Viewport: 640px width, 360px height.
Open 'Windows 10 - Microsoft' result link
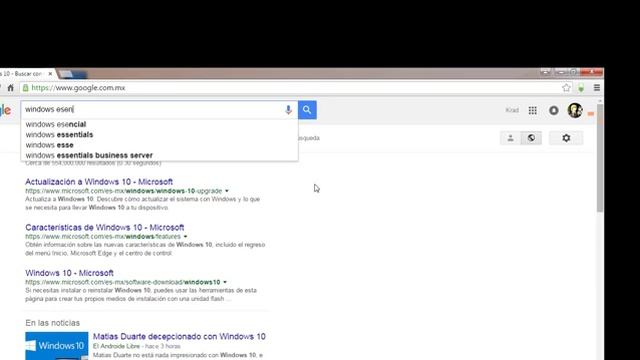click(x=69, y=273)
